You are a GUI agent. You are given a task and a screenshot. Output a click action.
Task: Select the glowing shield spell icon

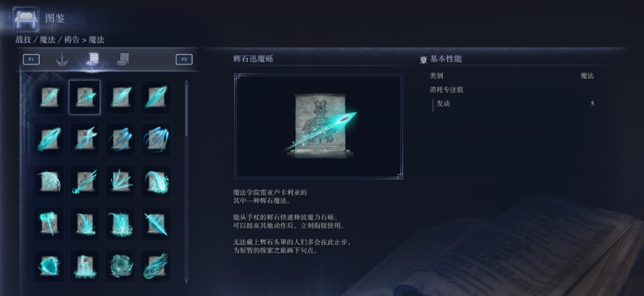(49, 266)
